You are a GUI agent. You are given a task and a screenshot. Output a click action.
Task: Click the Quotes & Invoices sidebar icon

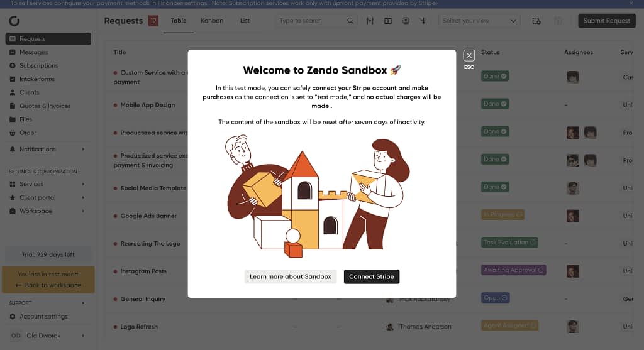coord(13,106)
